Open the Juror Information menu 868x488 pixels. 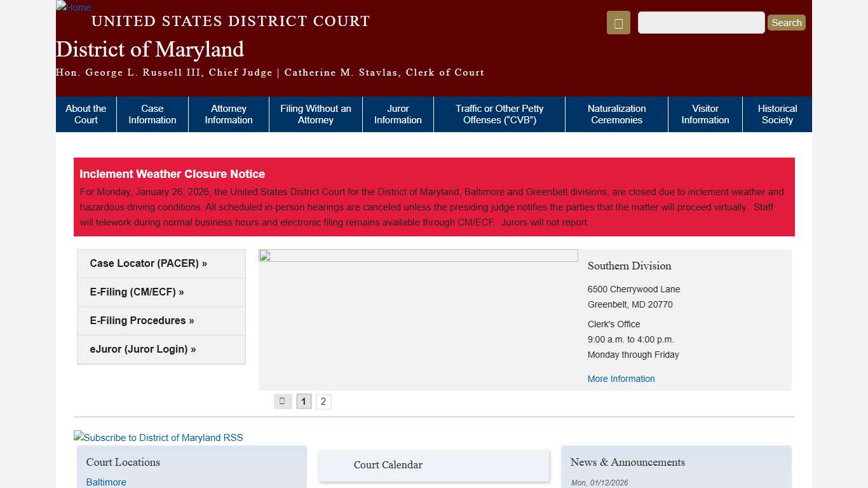[398, 114]
